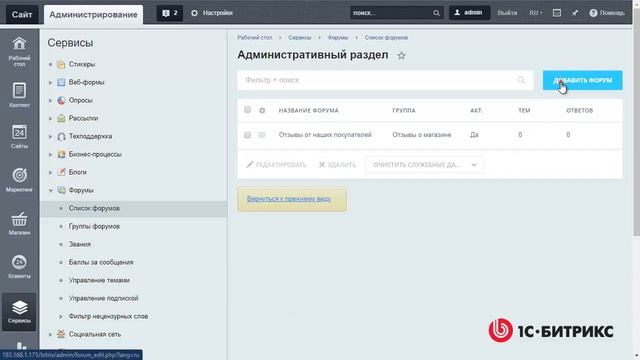Click the Форумы speech bubbles icon
Viewport: 640px width, 360px height.
tap(61, 190)
